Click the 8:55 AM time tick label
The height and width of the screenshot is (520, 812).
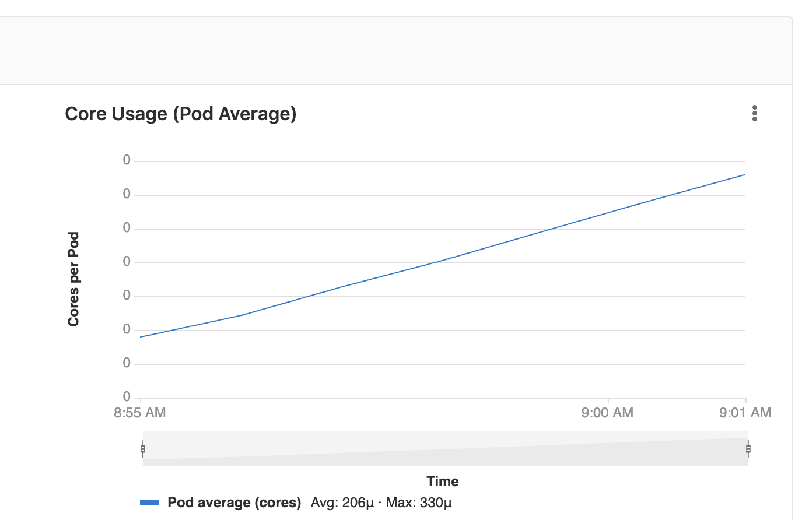139,412
